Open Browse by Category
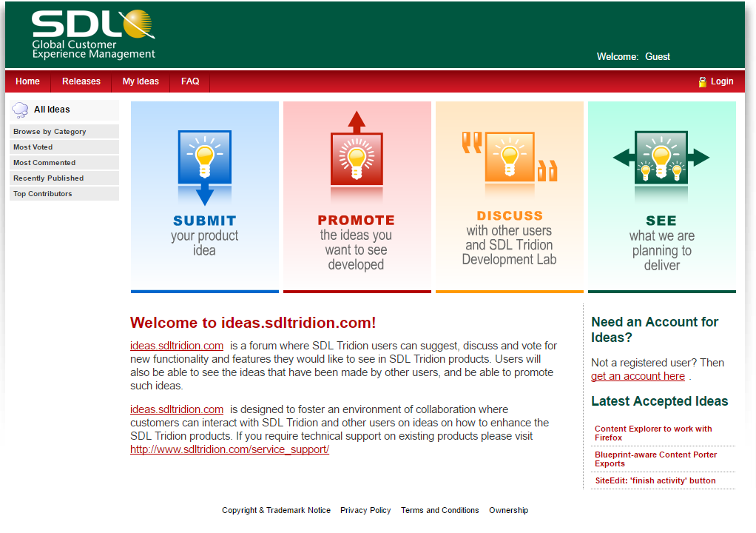The image size is (756, 533). tap(64, 132)
